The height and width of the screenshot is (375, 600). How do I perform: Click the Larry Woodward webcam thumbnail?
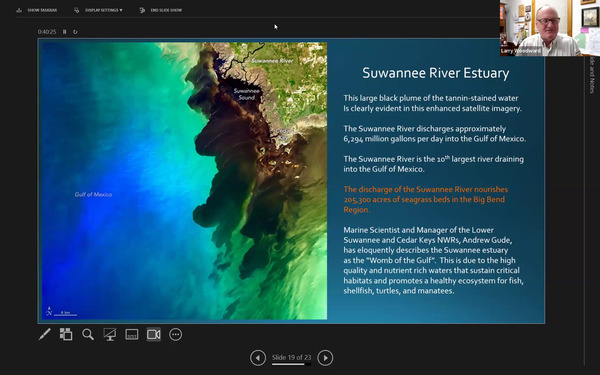point(550,28)
